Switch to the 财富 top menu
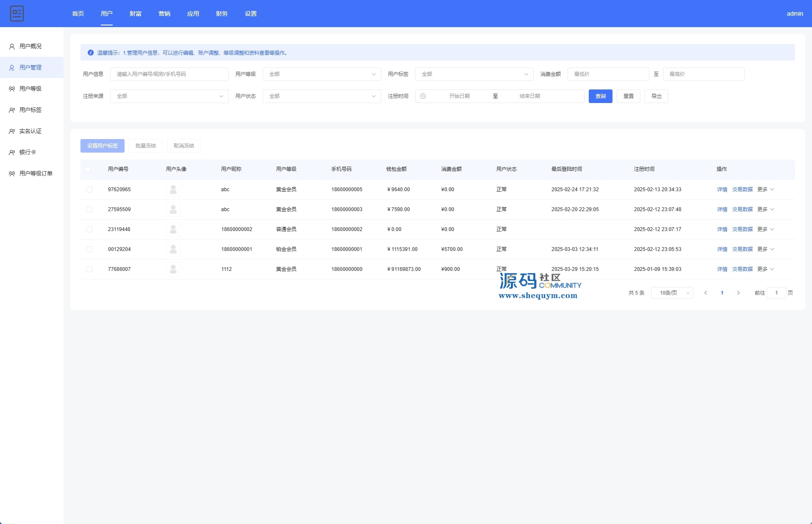Viewport: 812px width, 524px height. (136, 14)
